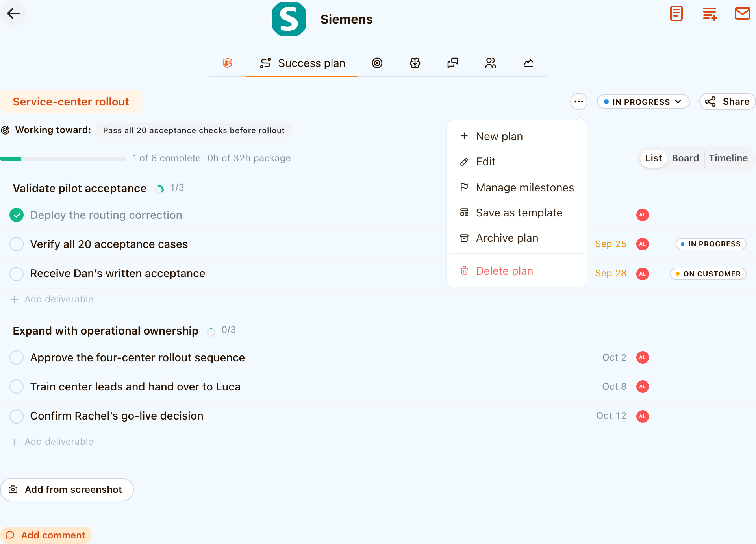Click the 1/3 milestone progress ring
The image size is (756, 544).
coord(159,189)
